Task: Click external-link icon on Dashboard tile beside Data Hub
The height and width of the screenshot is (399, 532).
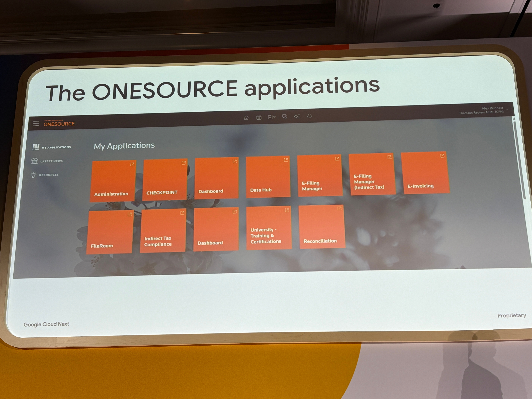Action: coord(235,161)
